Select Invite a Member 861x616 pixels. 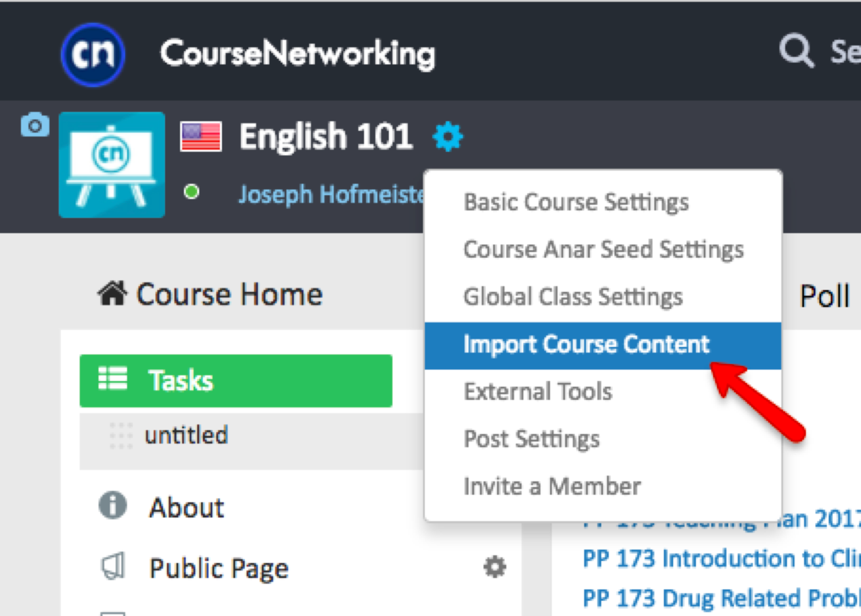coord(552,486)
